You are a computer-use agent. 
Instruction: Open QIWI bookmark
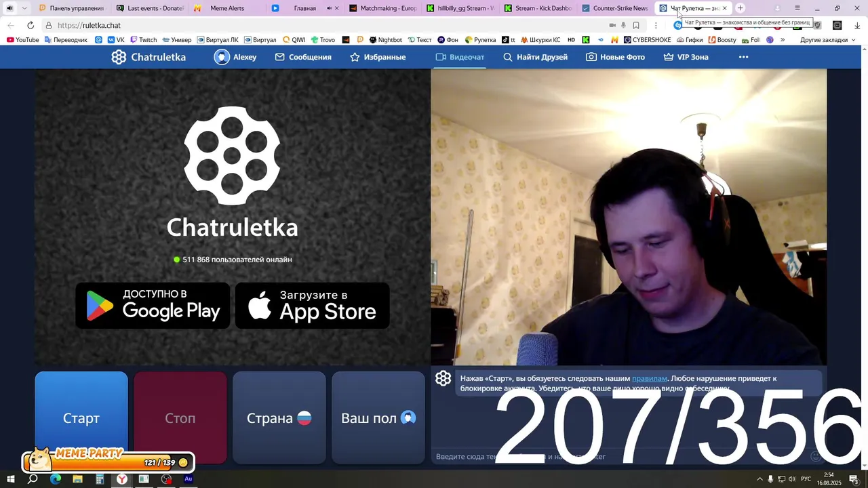[x=294, y=40]
